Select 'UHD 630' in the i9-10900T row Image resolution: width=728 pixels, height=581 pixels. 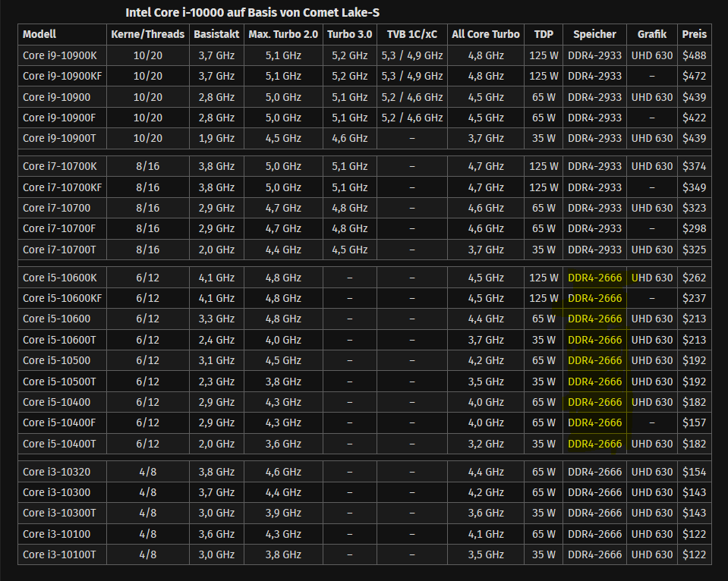pyautogui.click(x=652, y=138)
